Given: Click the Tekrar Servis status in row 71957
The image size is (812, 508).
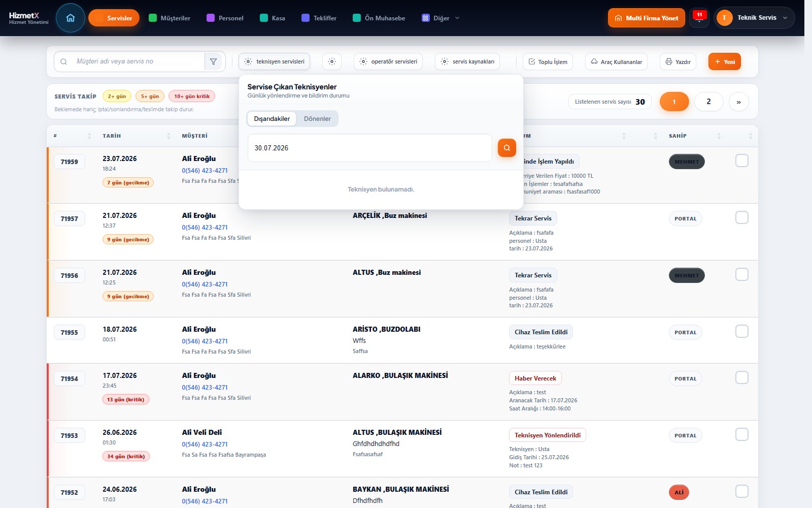Looking at the screenshot, I should point(533,218).
